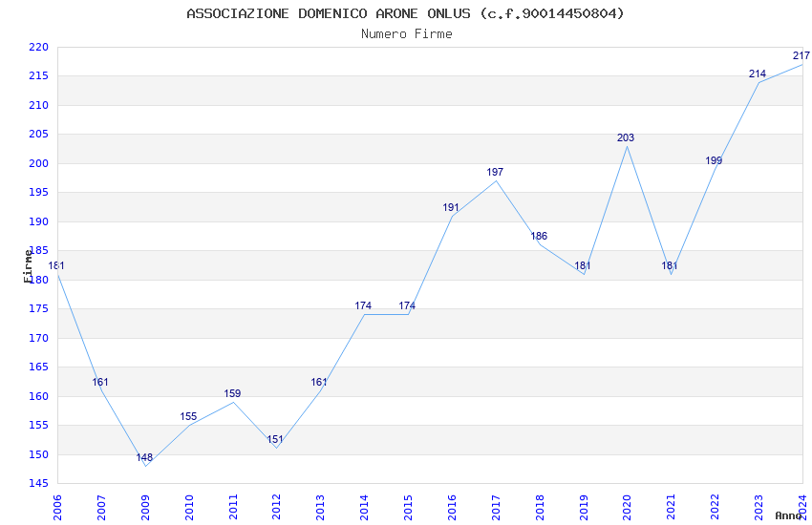This screenshot has height=525, width=812.
Task: Click the data label 155 for 2010
Action: tap(188, 416)
